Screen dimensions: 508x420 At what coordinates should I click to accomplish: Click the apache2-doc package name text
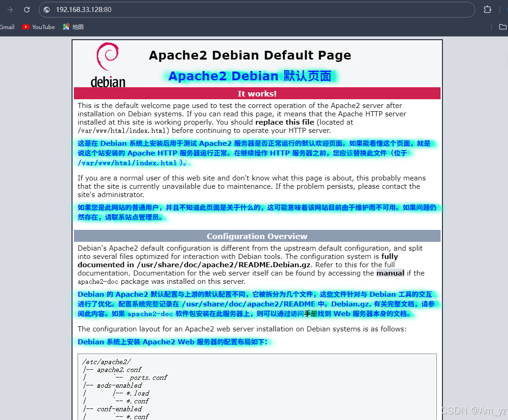(98, 282)
